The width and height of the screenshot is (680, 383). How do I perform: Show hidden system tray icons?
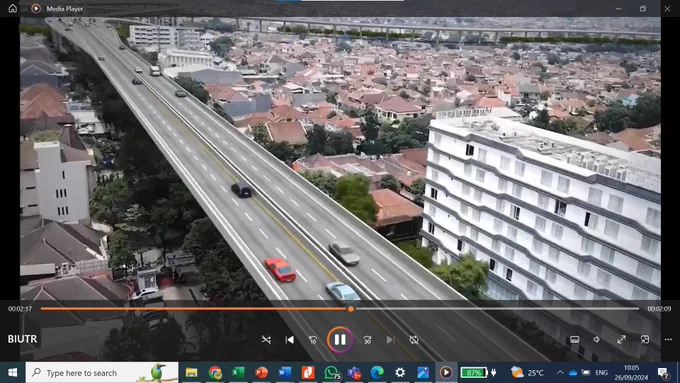pos(560,373)
